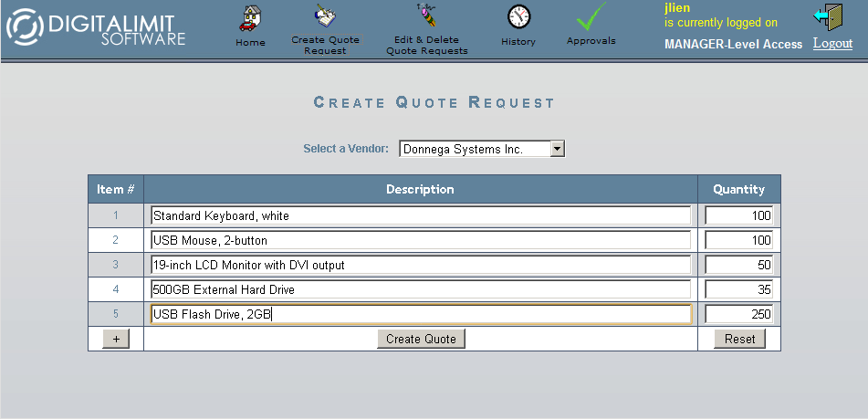Click the Create Quote Request notepad icon

pos(324,16)
